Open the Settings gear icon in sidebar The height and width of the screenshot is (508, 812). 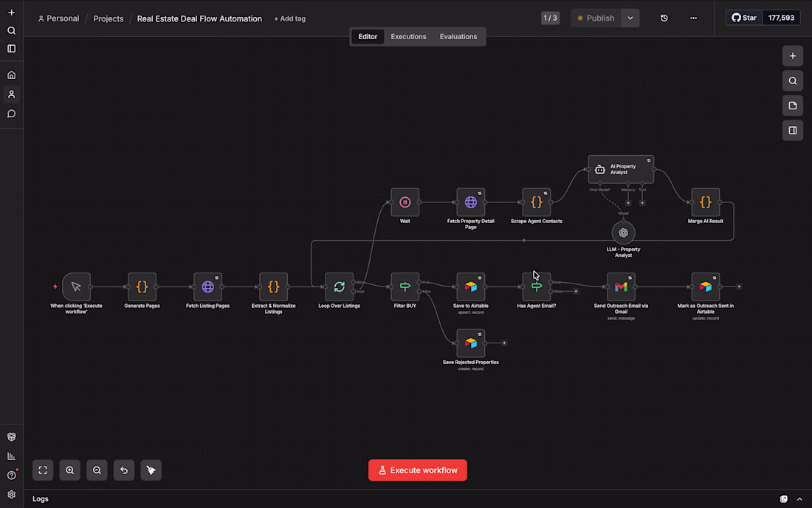[x=11, y=495]
